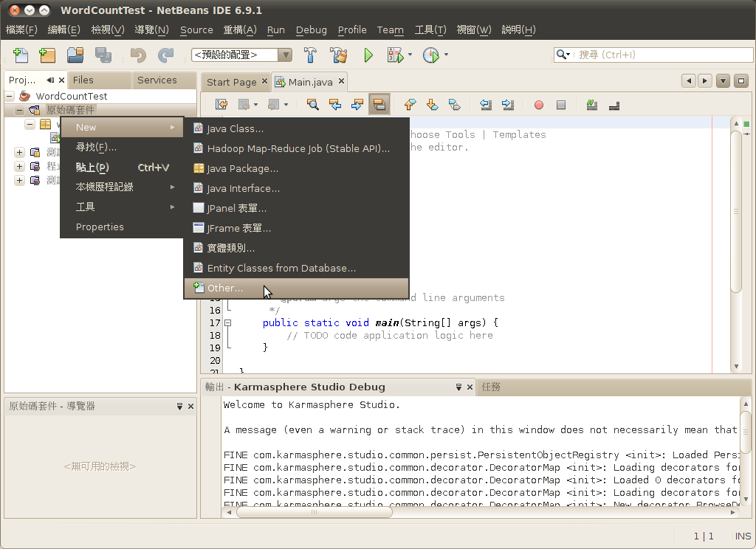Click the Redo arrow in the toolbar
Screen dimensions: 756x549
165,55
